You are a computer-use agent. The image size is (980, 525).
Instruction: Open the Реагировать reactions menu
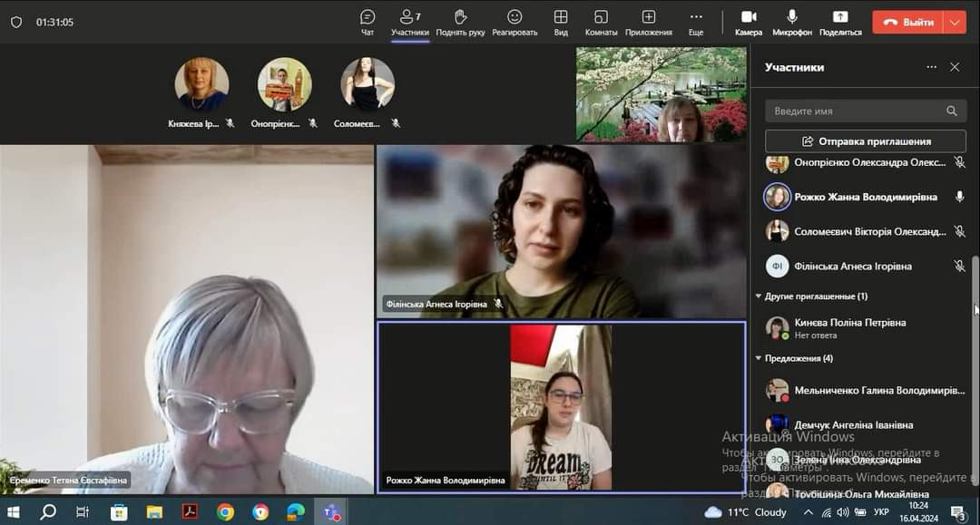(x=514, y=23)
